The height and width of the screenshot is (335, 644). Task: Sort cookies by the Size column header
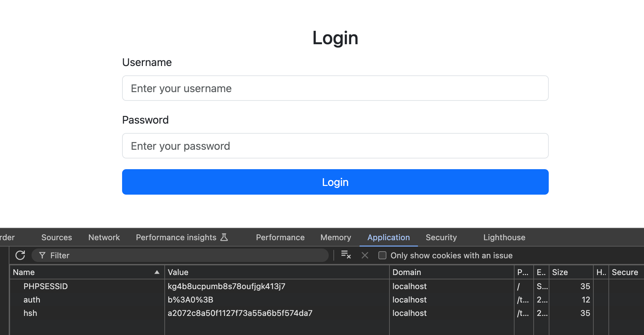click(x=570, y=272)
